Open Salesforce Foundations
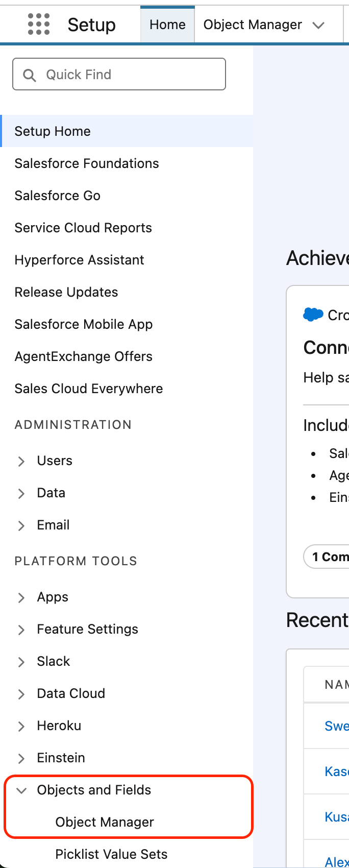 point(87,163)
